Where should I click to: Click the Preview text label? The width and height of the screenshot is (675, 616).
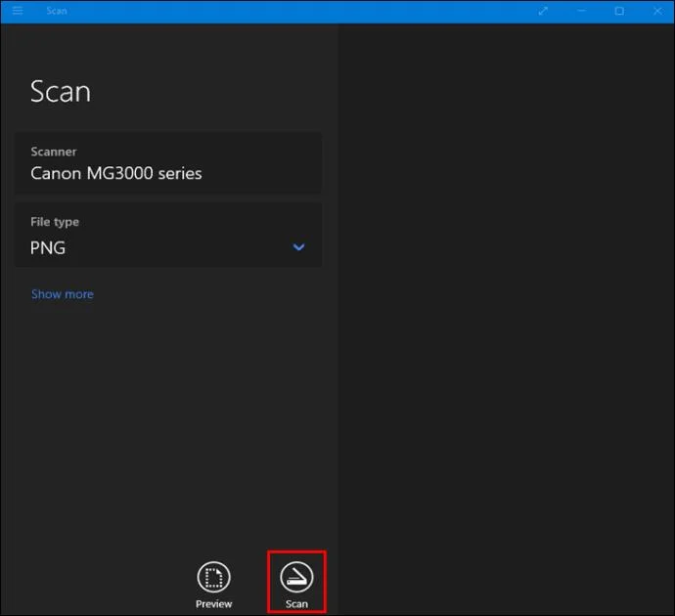tap(213, 604)
